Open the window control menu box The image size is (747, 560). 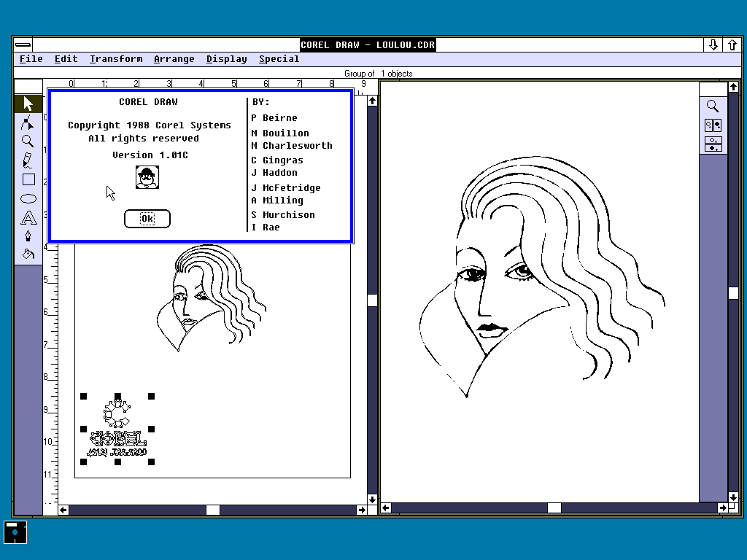coord(23,44)
